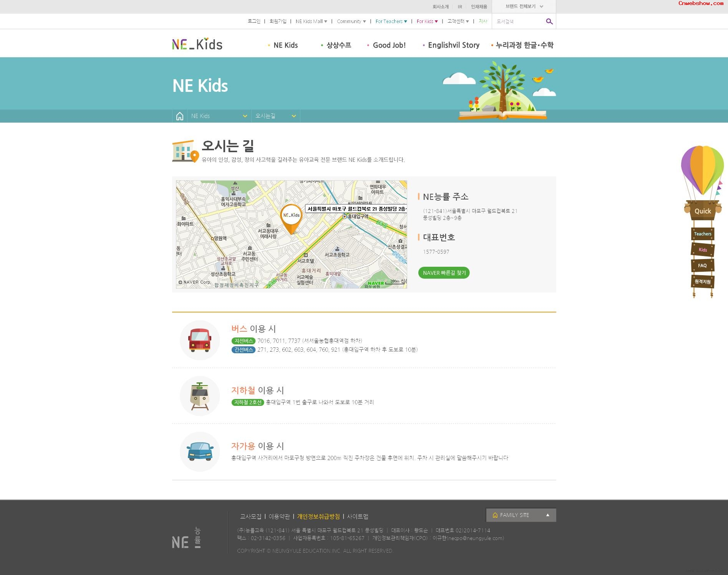The image size is (728, 575).
Task: Open the NE Kids breadcrumb dropdown
Action: tap(219, 116)
